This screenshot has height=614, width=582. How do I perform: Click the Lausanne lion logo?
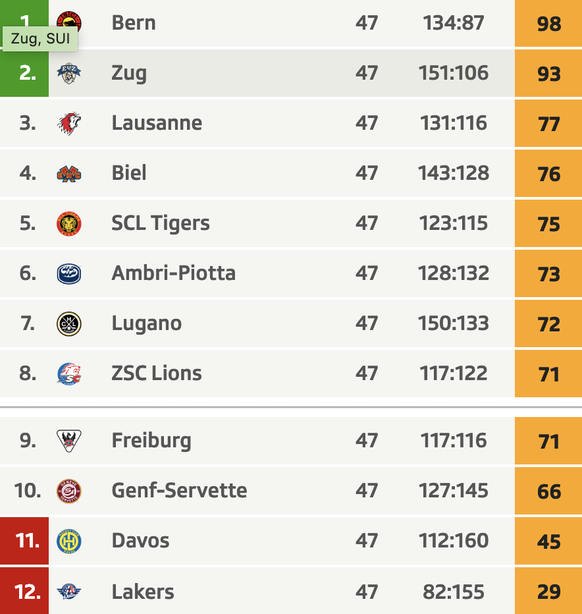pyautogui.click(x=69, y=123)
